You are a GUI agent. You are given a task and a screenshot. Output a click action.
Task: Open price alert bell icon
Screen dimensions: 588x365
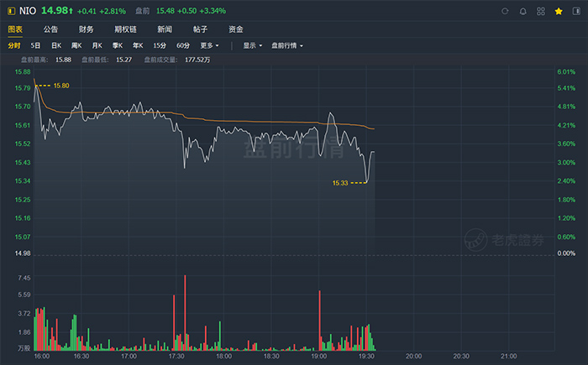(x=522, y=11)
